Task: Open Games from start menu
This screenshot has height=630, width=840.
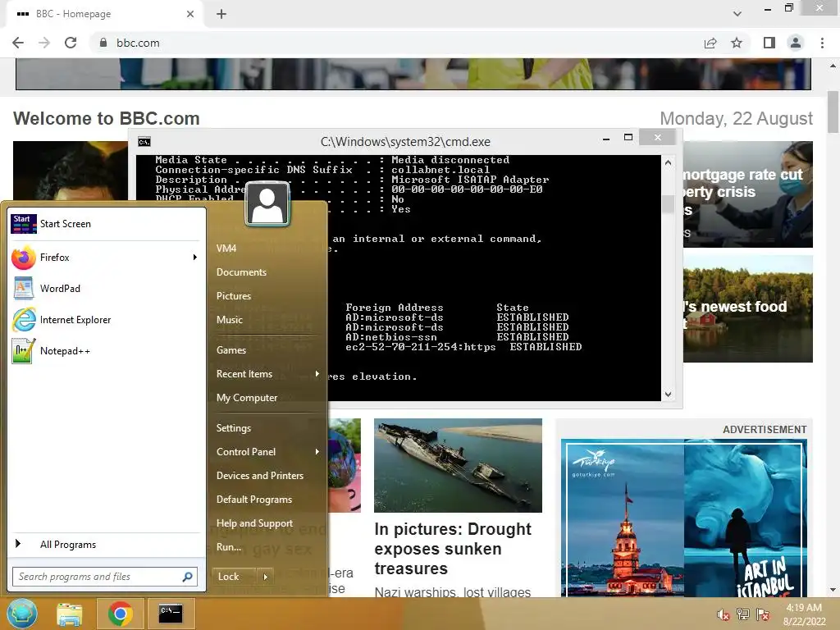Action: coord(231,350)
